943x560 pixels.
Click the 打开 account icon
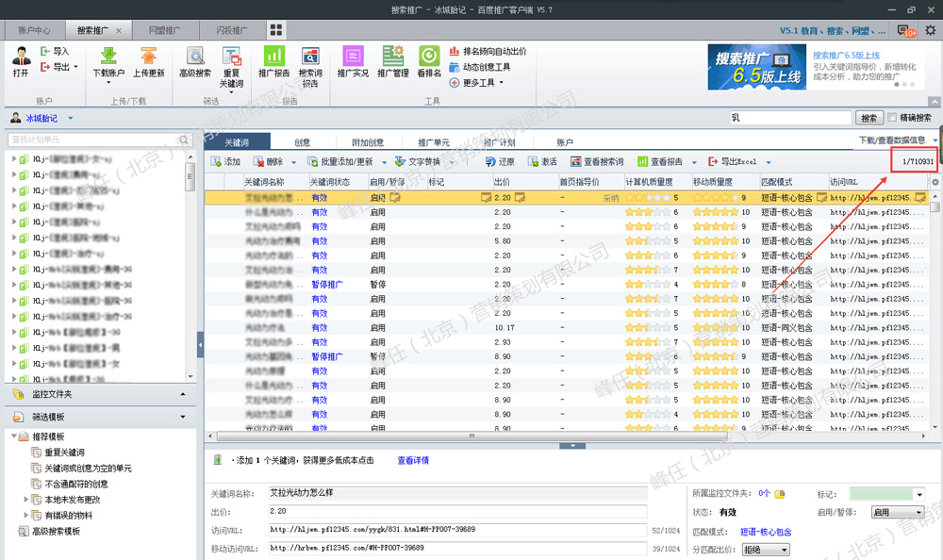[x=21, y=56]
